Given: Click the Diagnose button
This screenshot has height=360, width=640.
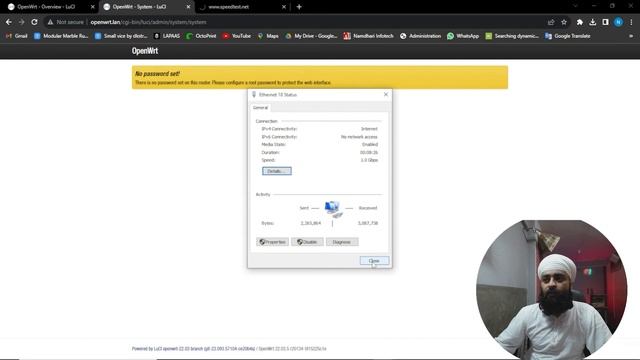Looking at the screenshot, I should (x=342, y=242).
